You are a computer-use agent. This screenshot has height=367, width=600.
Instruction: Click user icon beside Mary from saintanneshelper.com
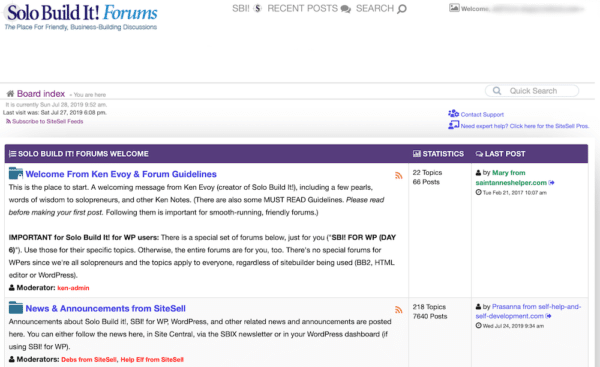pos(478,173)
